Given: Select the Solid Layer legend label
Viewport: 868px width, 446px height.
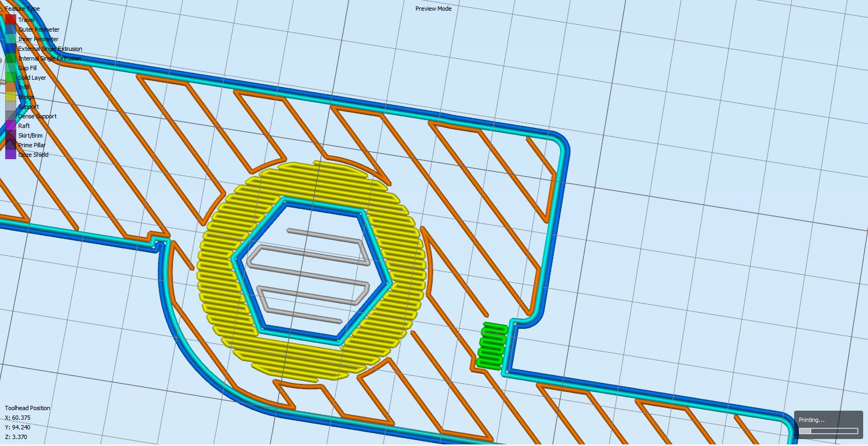Looking at the screenshot, I should coord(32,78).
